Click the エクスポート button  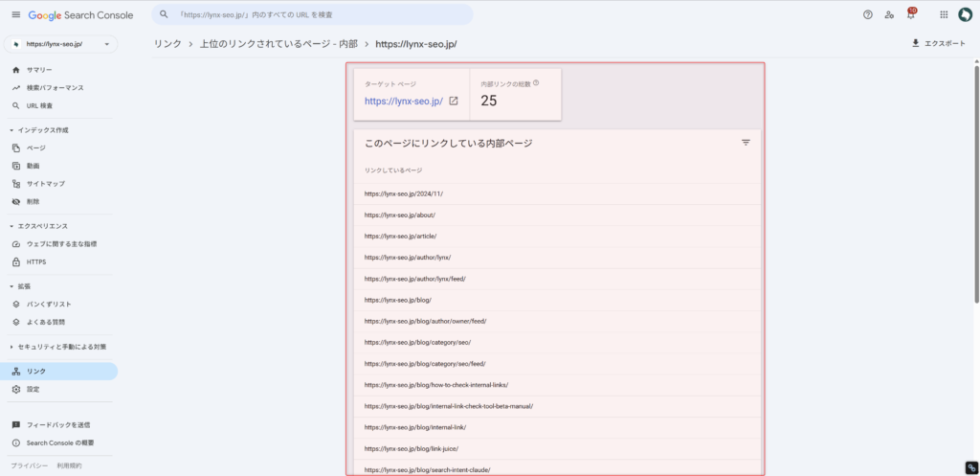937,43
